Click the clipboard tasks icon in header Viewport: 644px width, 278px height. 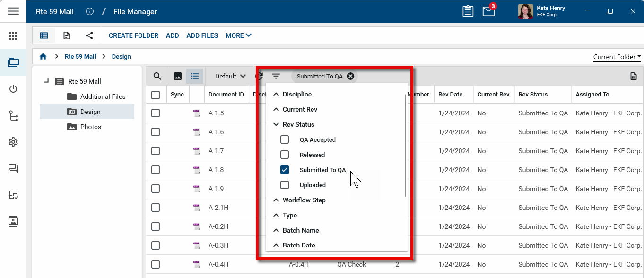click(x=468, y=11)
